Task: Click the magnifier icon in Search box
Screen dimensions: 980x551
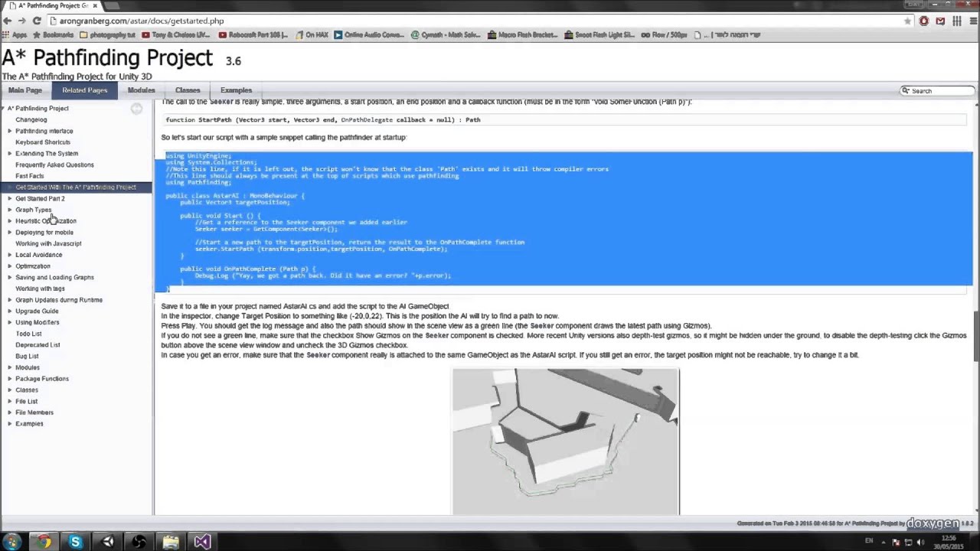Action: click(906, 90)
